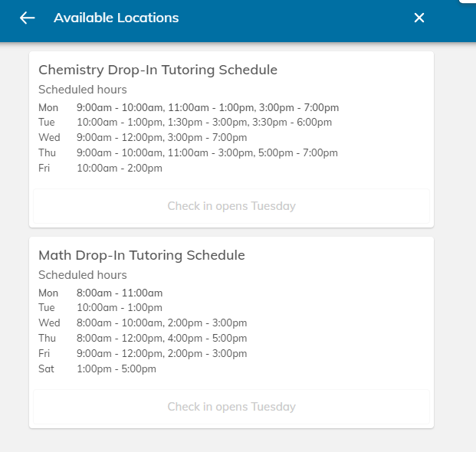Click 'Scheduled hours' label in Chemistry card
This screenshot has height=452, width=476.
83,90
